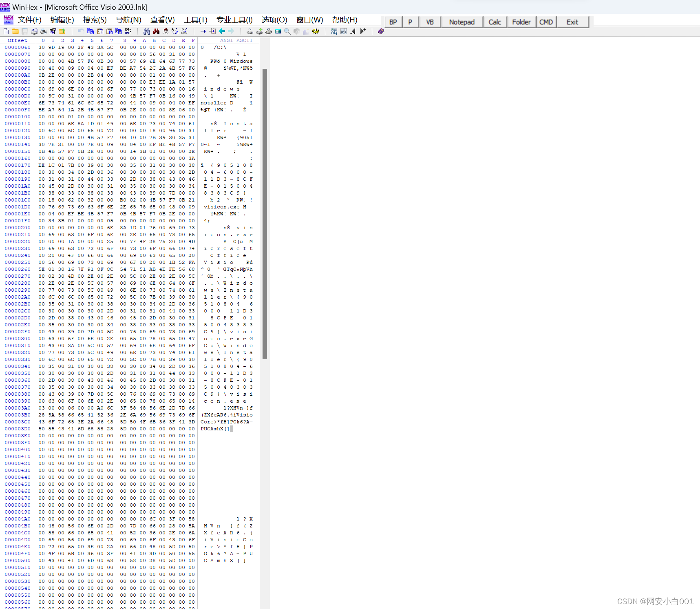700x609 pixels.
Task: Click the Calc button
Action: pyautogui.click(x=495, y=22)
